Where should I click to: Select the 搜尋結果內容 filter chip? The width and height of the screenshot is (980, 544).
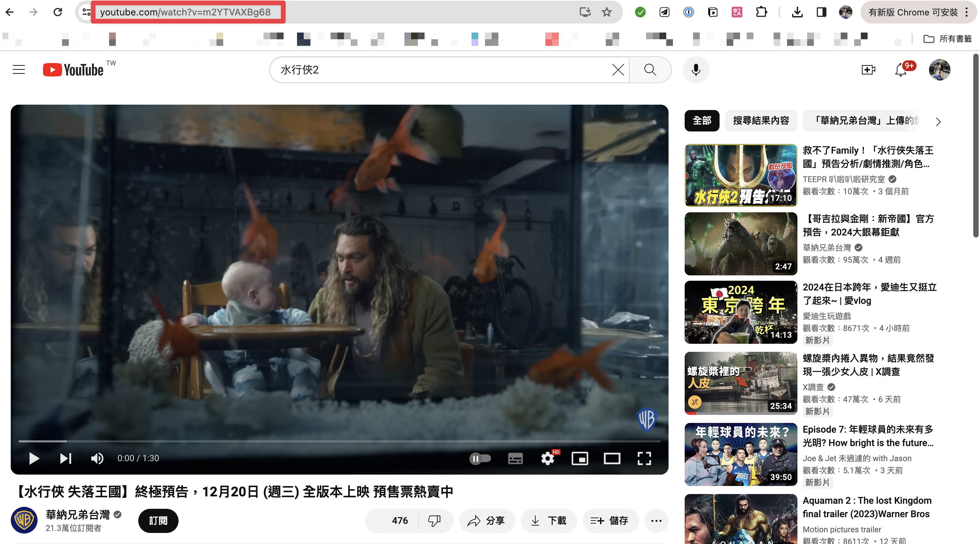[761, 121]
